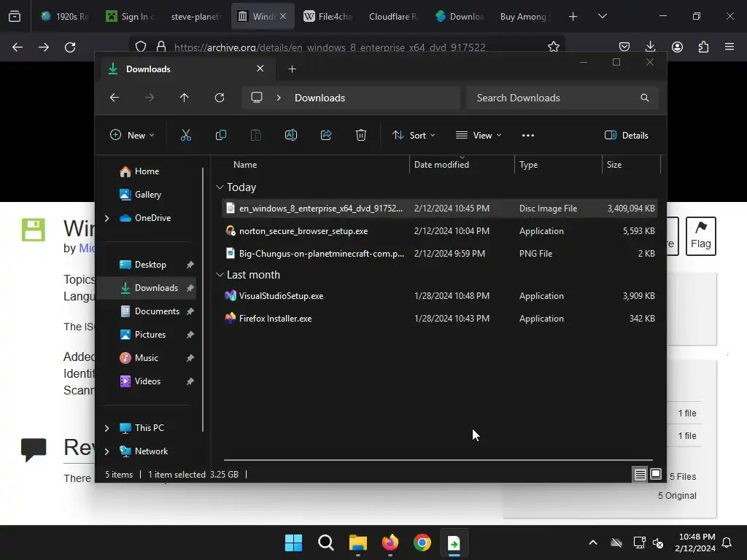
Task: Switch to details list view icon in status bar
Action: pos(640,474)
